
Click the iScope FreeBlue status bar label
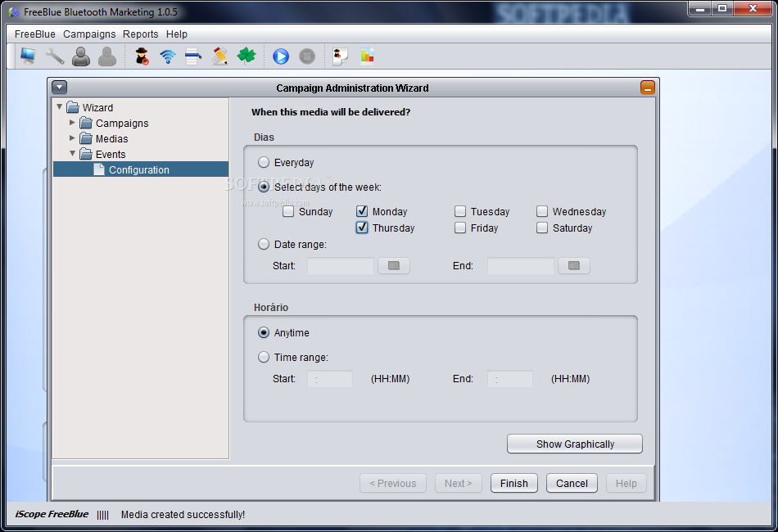tap(52, 514)
